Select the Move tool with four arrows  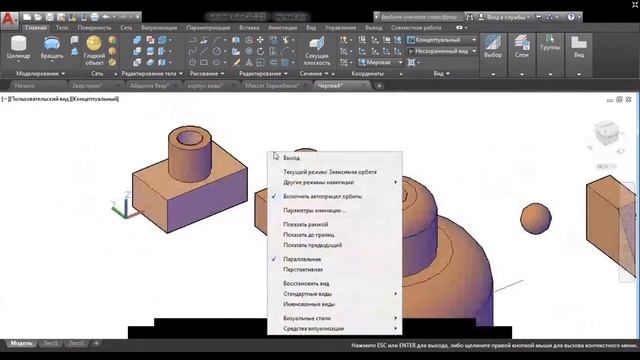click(260, 40)
